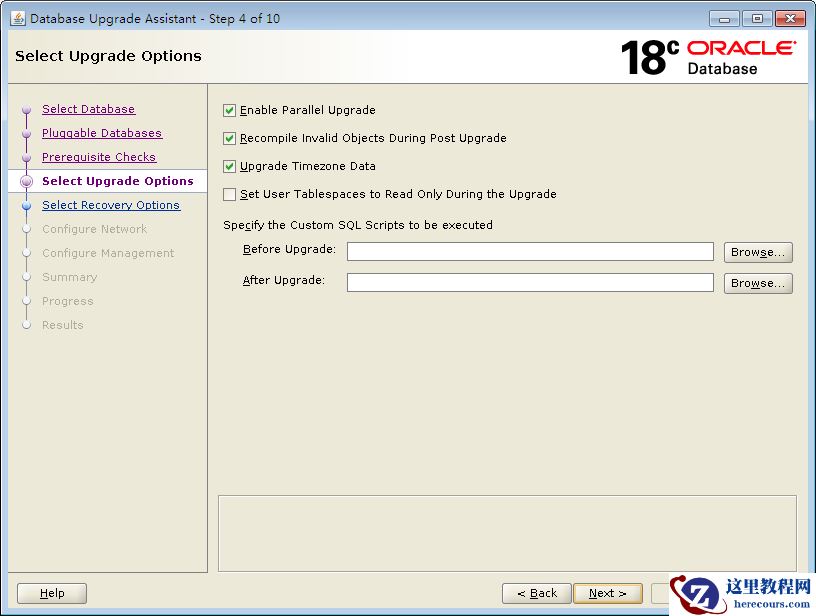The width and height of the screenshot is (816, 616).
Task: Select the current Select Upgrade Options step
Action: (118, 181)
